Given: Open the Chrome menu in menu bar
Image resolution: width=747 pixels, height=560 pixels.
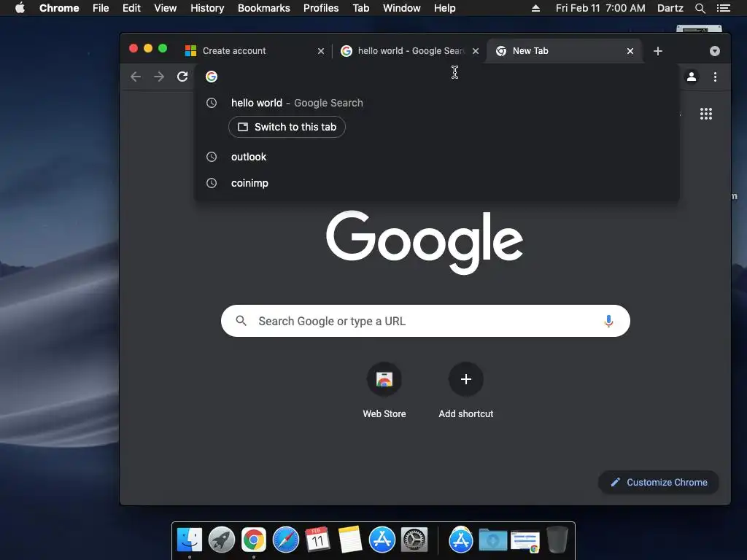Looking at the screenshot, I should tap(59, 8).
